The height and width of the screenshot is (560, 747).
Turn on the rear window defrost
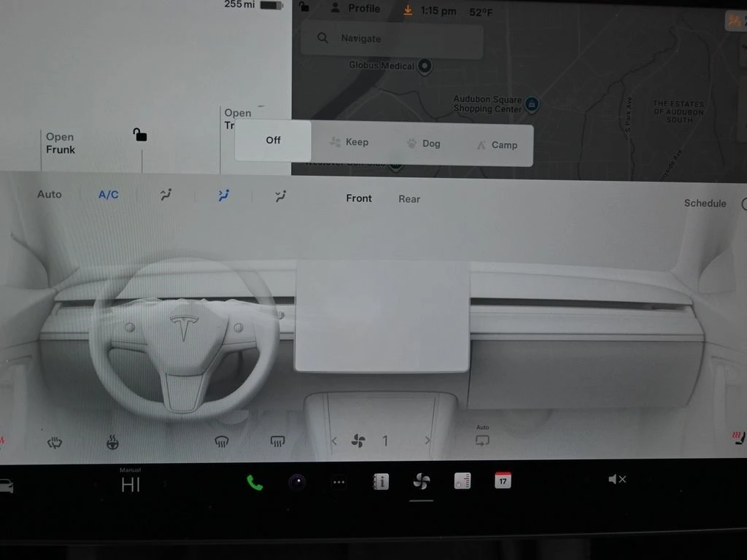276,441
